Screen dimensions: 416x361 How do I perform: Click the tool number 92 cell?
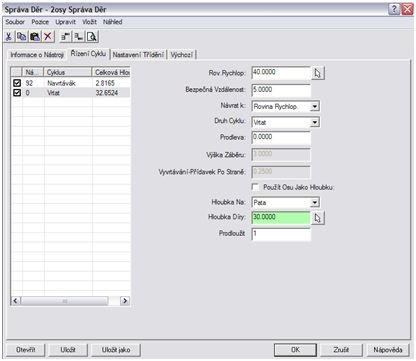pos(29,83)
